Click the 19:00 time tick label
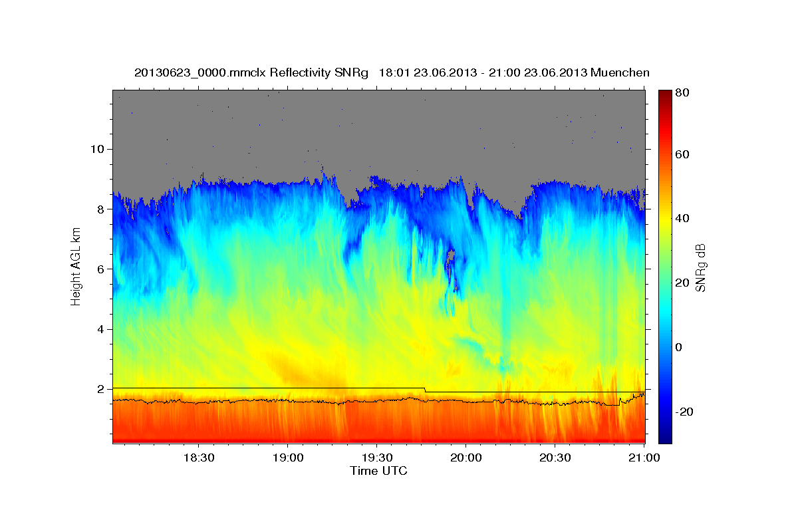The width and height of the screenshot is (798, 532). pyautogui.click(x=288, y=458)
